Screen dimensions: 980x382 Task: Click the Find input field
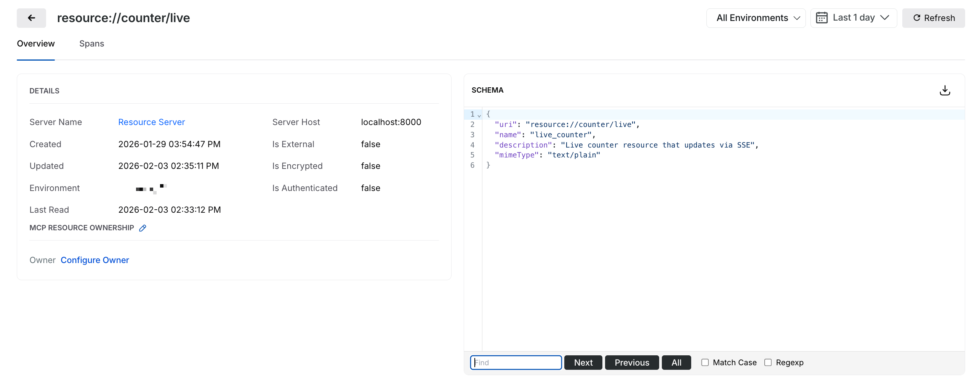pyautogui.click(x=516, y=363)
